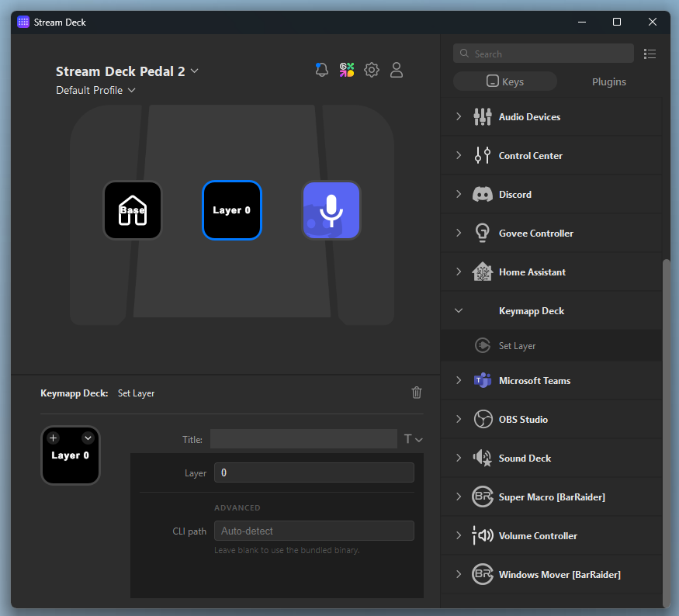Delete the Set Layer action with trash icon
The width and height of the screenshot is (679, 616).
click(x=417, y=393)
